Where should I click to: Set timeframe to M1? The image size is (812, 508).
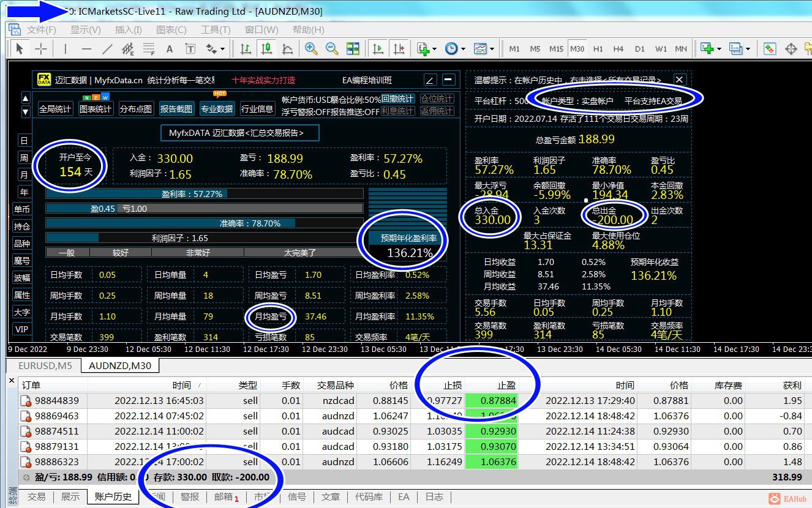(x=514, y=49)
